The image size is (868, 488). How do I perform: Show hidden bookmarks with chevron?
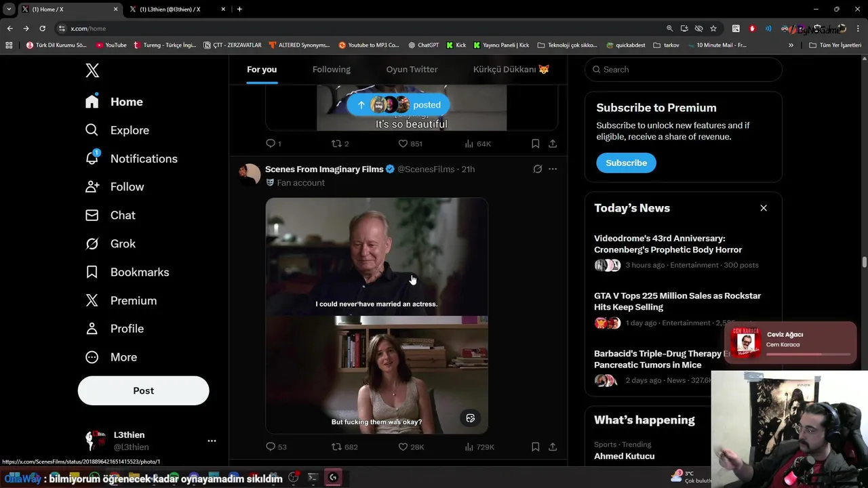tap(791, 45)
